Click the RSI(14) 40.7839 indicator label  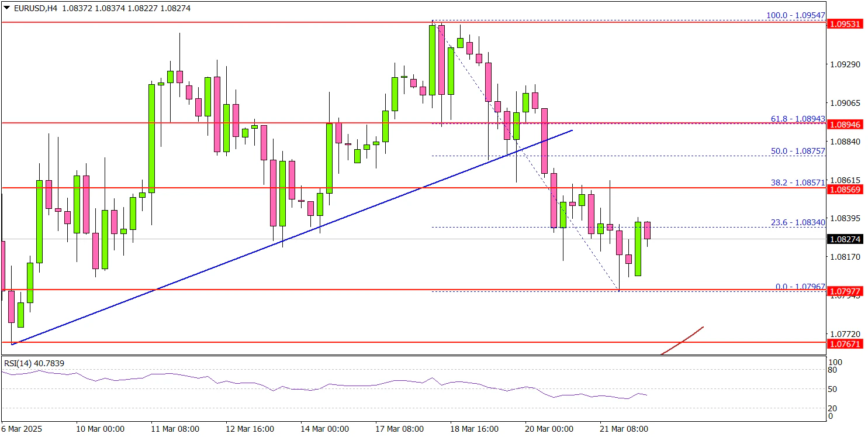(x=34, y=363)
